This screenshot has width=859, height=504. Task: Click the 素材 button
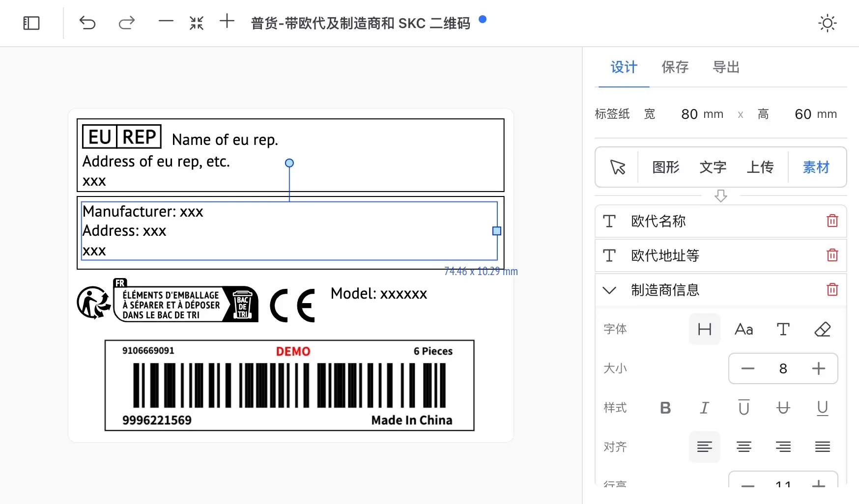(x=816, y=168)
